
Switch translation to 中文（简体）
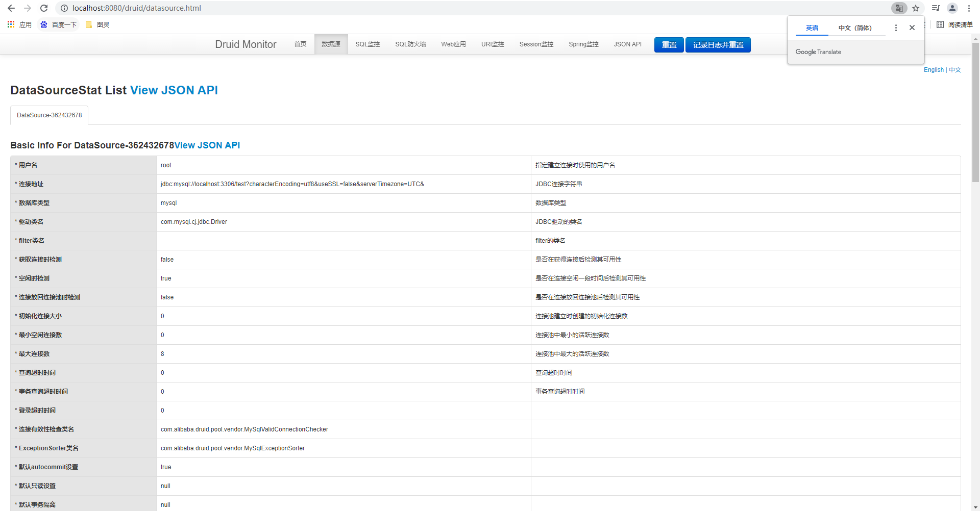[x=855, y=28]
